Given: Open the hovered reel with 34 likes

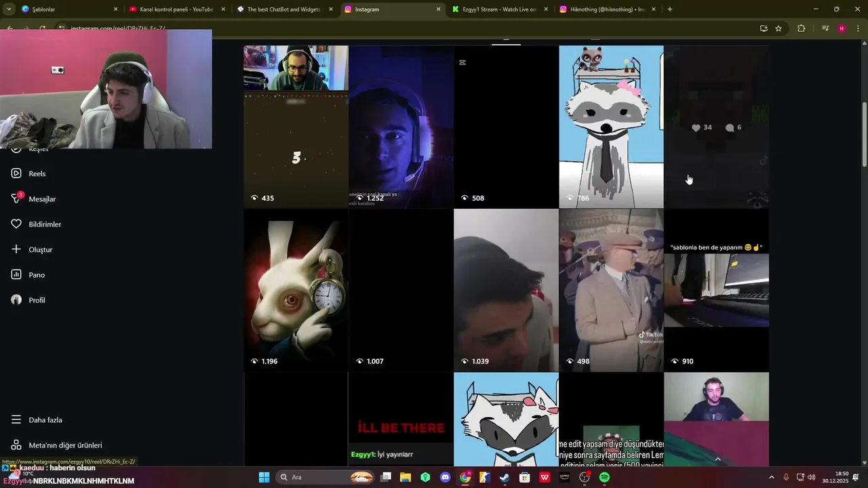Looking at the screenshot, I should pos(716,127).
